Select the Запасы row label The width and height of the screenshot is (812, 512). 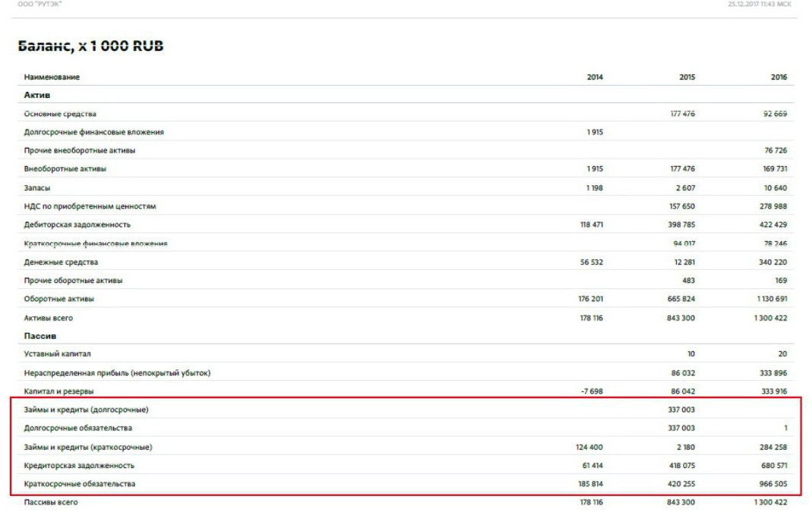click(x=37, y=187)
